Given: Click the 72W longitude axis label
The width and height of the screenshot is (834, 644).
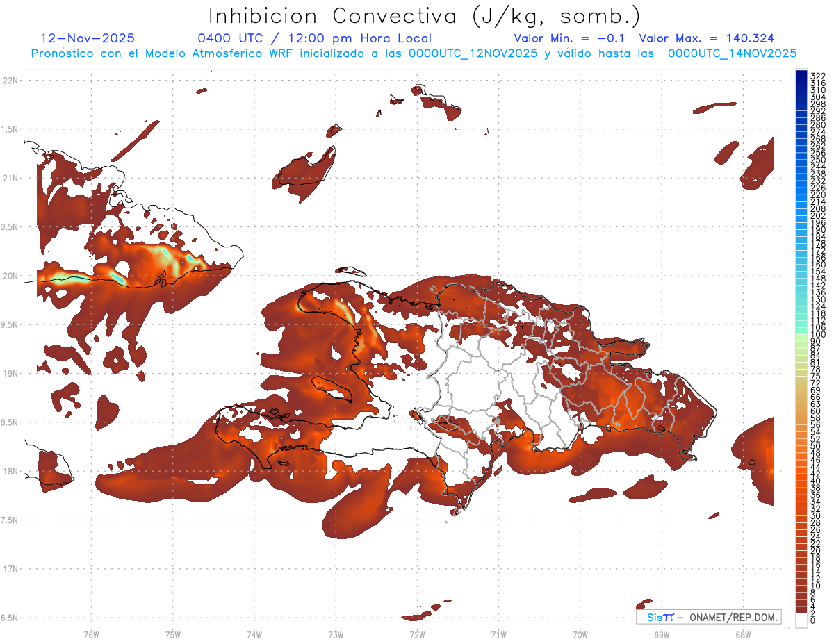Looking at the screenshot, I should 417,634.
